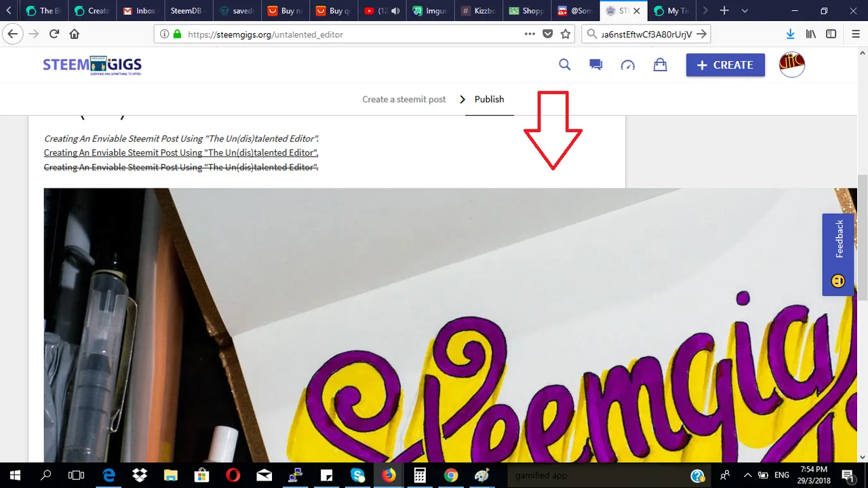The image size is (868, 488).
Task: Switch to the YouTube tab
Action: (x=382, y=11)
